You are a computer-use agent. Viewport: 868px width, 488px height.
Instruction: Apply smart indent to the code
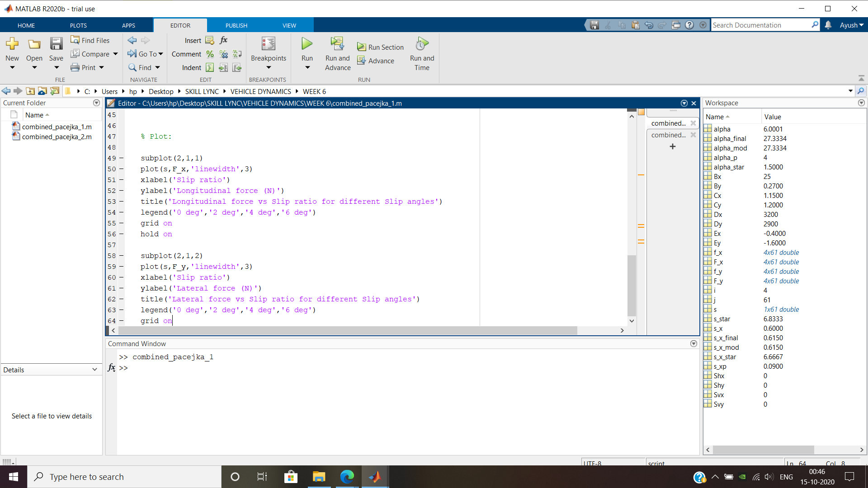[209, 67]
